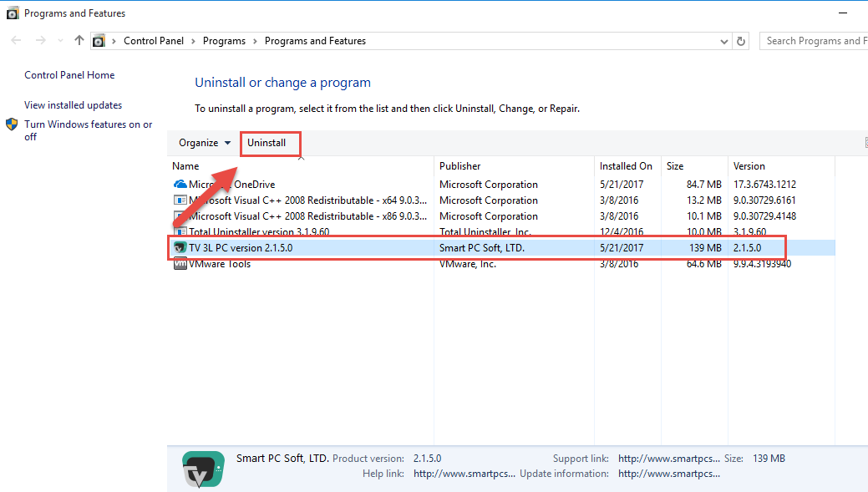This screenshot has width=868, height=492.
Task: Navigate up one level with the up arrow
Action: click(x=79, y=40)
